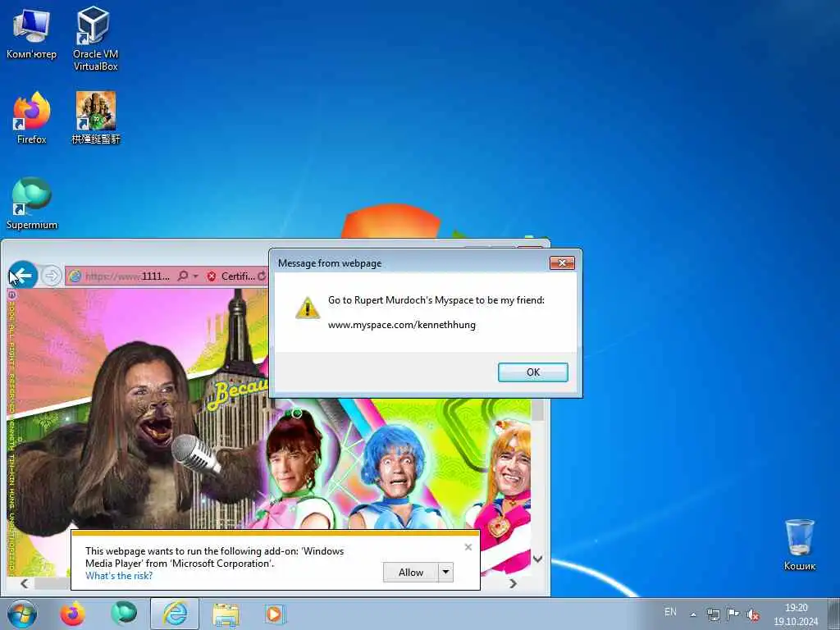
Task: Open the Supermium desktop shortcut
Action: point(32,203)
